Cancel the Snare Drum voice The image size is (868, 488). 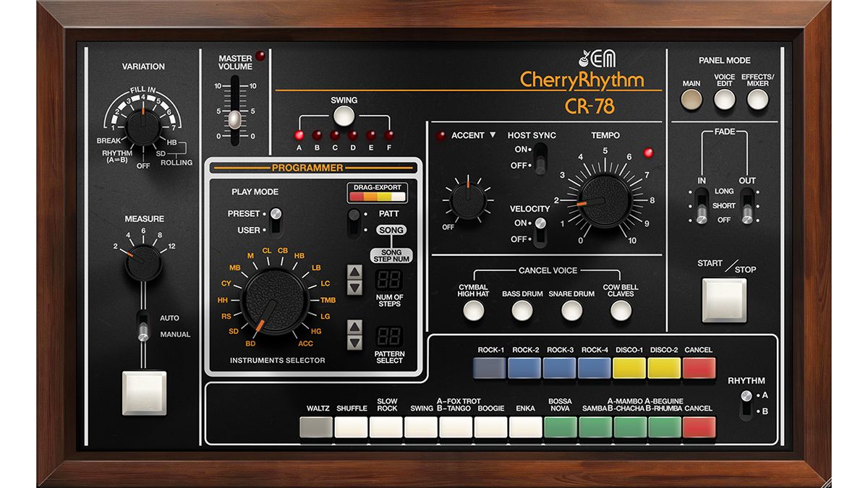pos(571,311)
